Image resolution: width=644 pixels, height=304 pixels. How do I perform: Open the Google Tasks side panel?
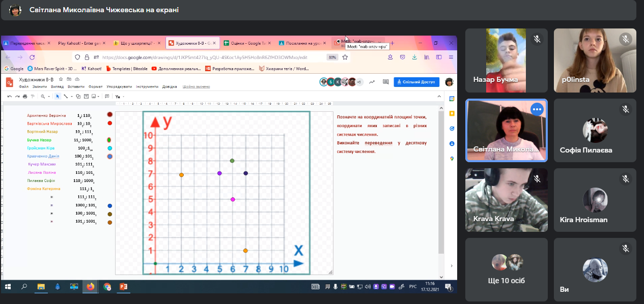[x=452, y=129]
